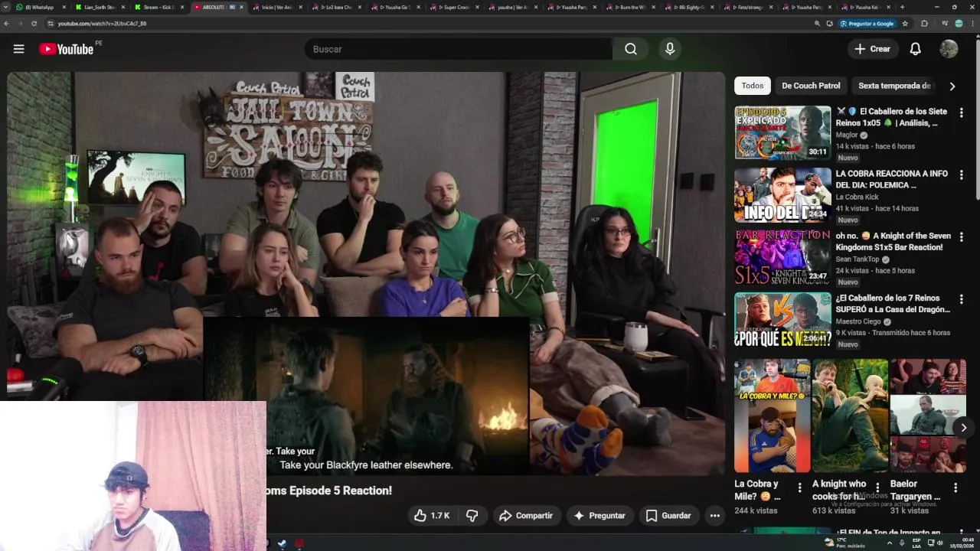Open the INFO DEL DIA thumbnail
This screenshot has height=551, width=980.
click(x=782, y=195)
